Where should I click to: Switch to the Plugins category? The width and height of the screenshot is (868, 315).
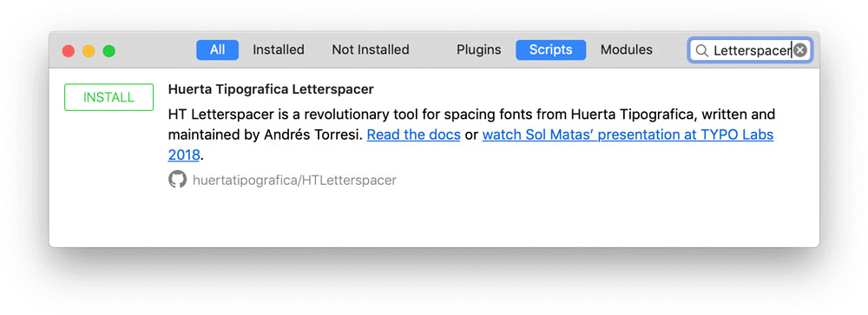tap(479, 49)
